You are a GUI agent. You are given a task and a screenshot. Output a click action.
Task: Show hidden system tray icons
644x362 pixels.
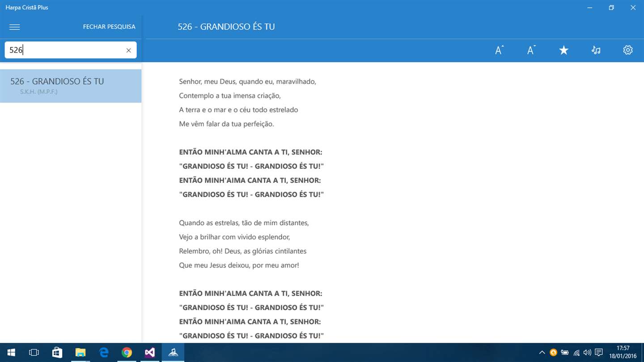542,353
